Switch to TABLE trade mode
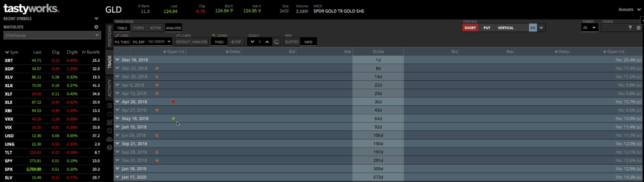This screenshot has width=644, height=182. click(122, 28)
